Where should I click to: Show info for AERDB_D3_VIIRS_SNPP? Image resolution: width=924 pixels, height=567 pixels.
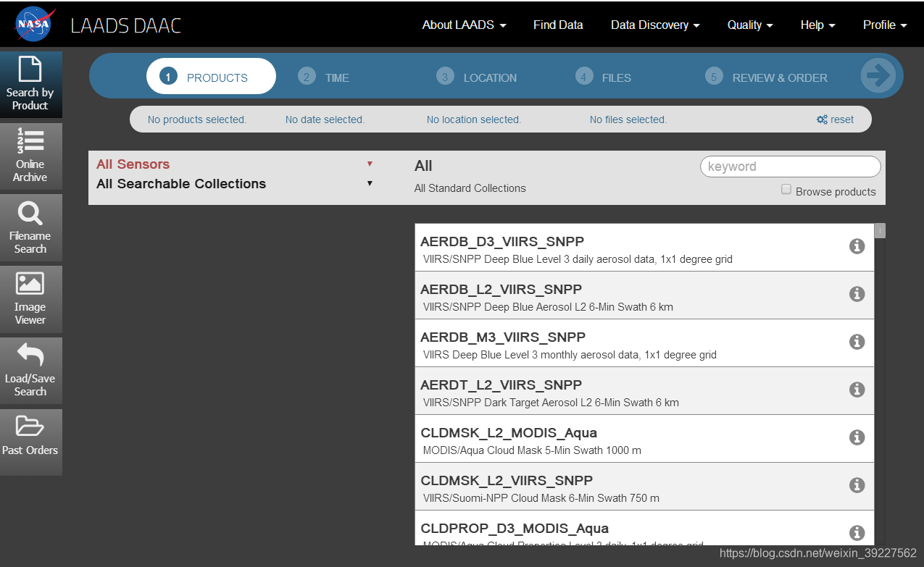[x=857, y=246]
